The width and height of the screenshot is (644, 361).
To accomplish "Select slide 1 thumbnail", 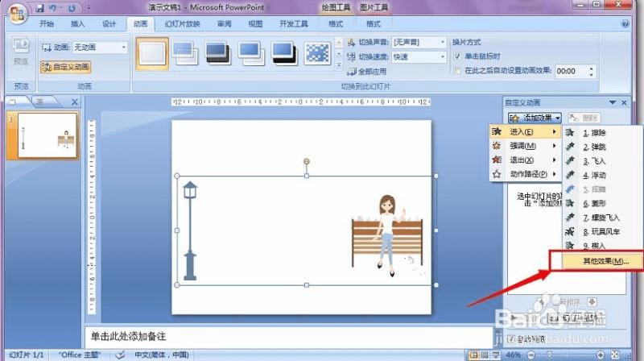I will [x=47, y=135].
